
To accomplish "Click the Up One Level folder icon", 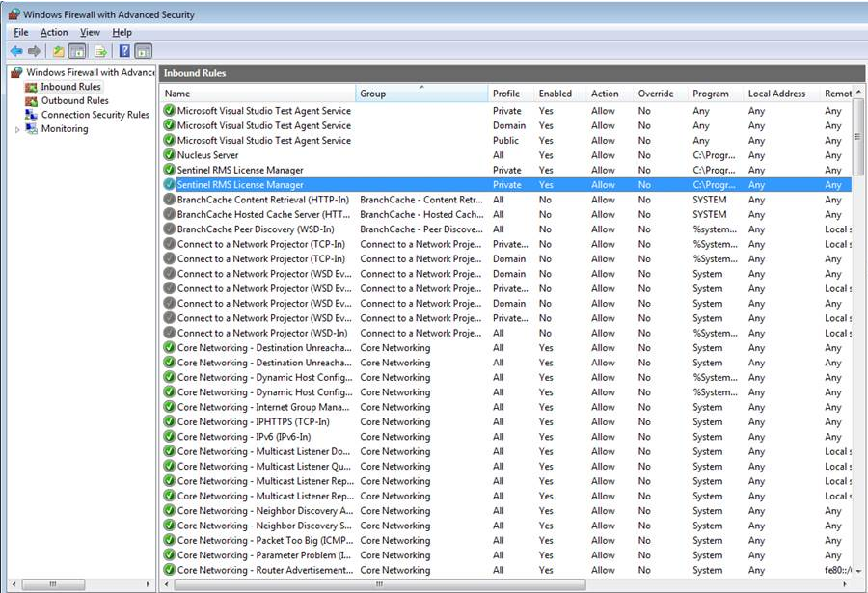I will point(59,51).
